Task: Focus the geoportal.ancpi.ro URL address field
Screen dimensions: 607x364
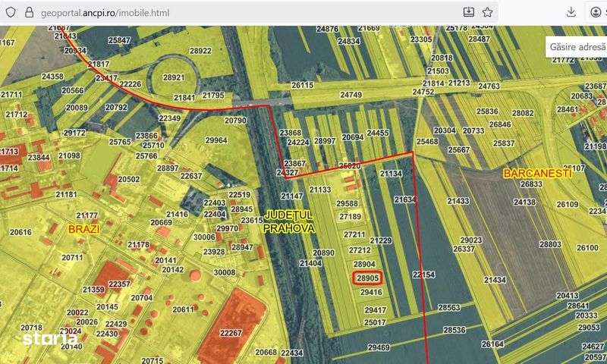Action: 105,13
